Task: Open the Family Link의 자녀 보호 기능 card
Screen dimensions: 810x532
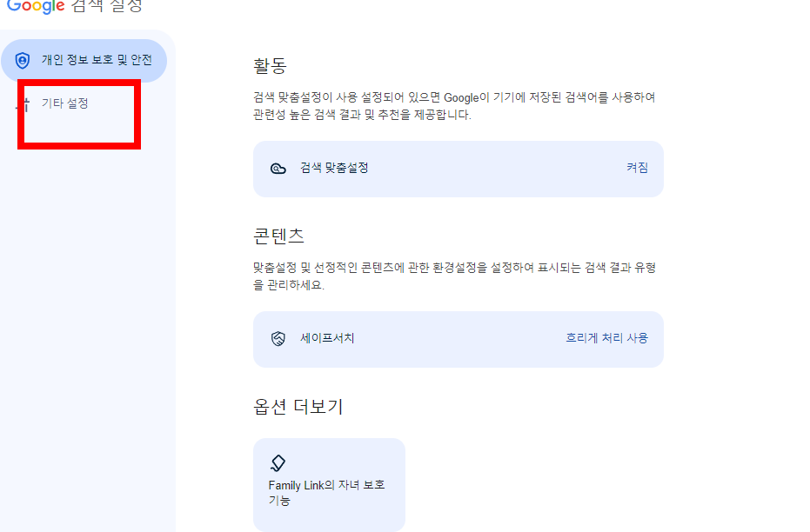Action: tap(329, 484)
